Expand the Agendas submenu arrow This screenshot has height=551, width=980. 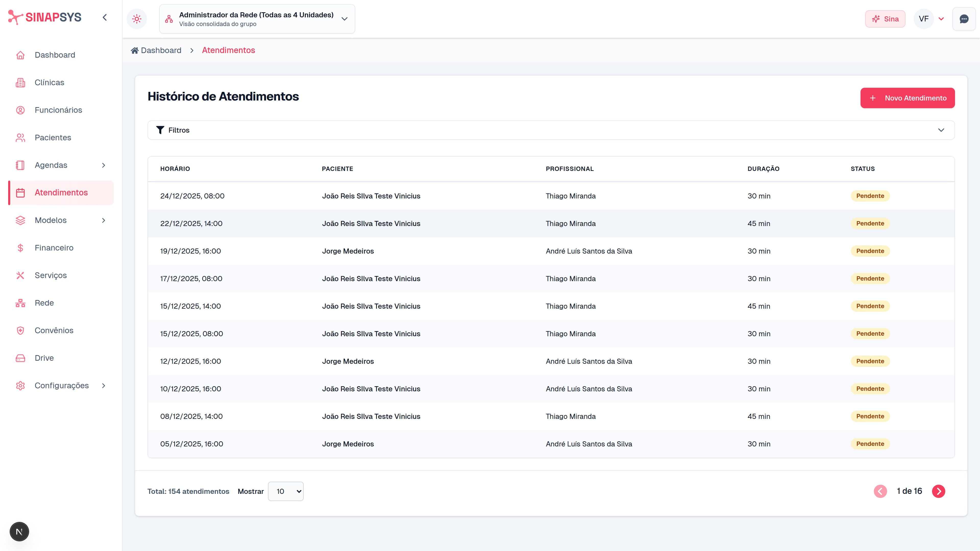coord(103,165)
